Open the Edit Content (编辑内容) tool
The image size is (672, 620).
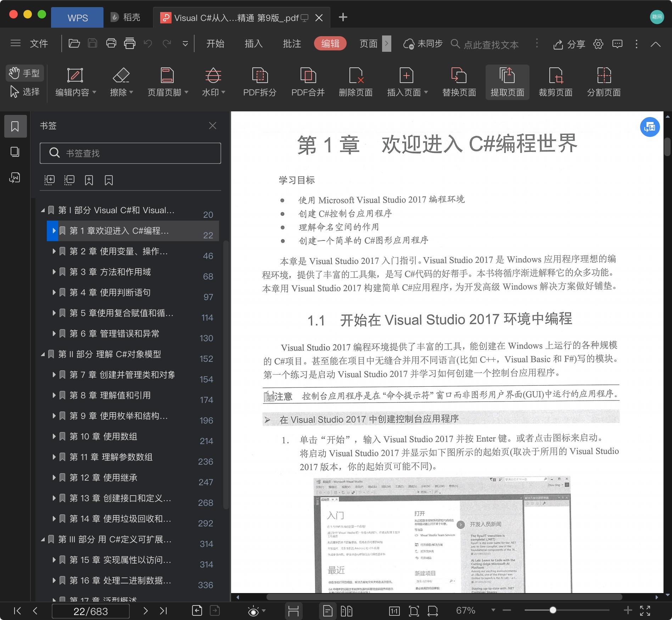(x=75, y=83)
